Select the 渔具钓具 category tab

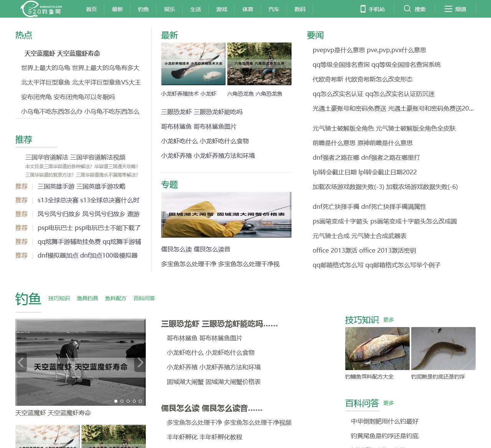(x=87, y=298)
